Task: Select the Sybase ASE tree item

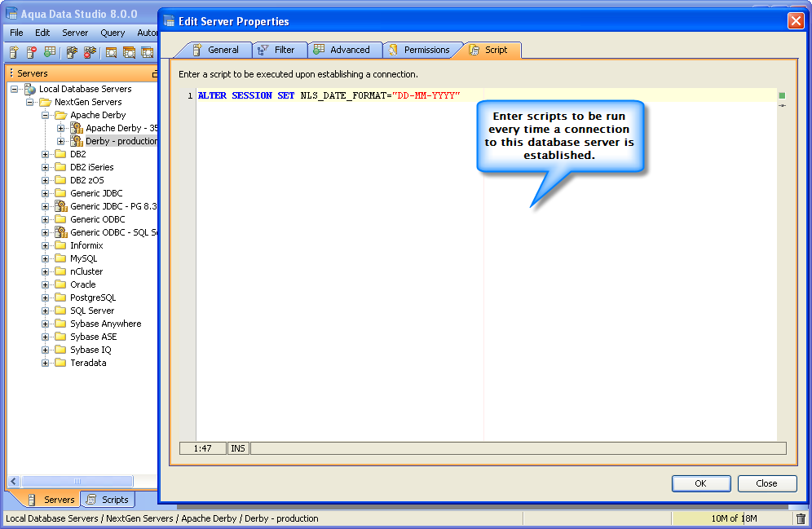Action: coord(93,337)
